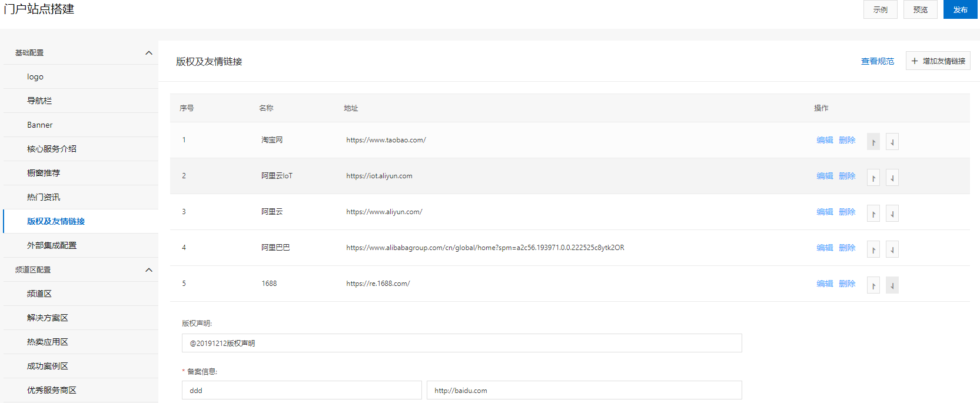Select 热门资讯 menu item
Image resolution: width=980 pixels, height=403 pixels.
click(x=81, y=197)
